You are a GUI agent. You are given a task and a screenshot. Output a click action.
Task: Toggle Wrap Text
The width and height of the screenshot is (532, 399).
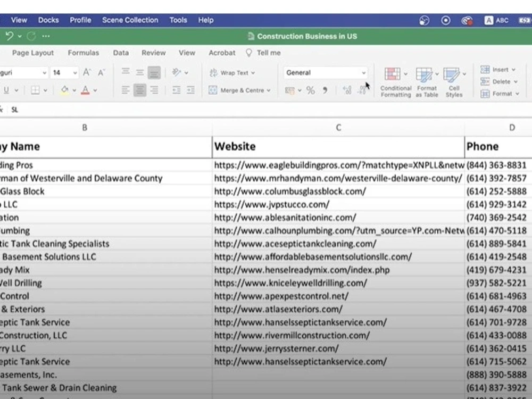click(x=232, y=72)
